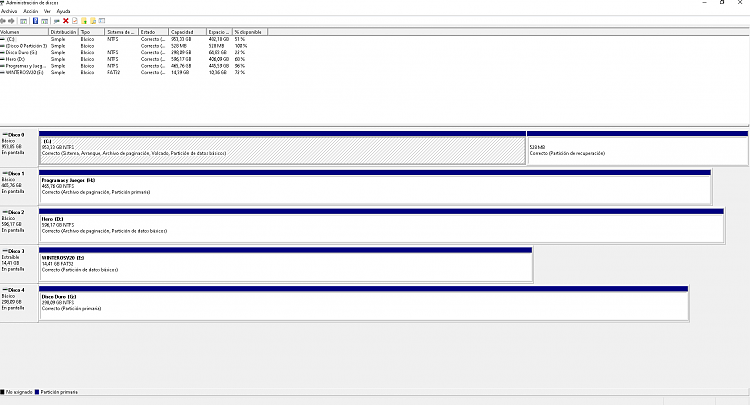
Task: Click the black No asignado legend swatch
Action: (x=2, y=392)
